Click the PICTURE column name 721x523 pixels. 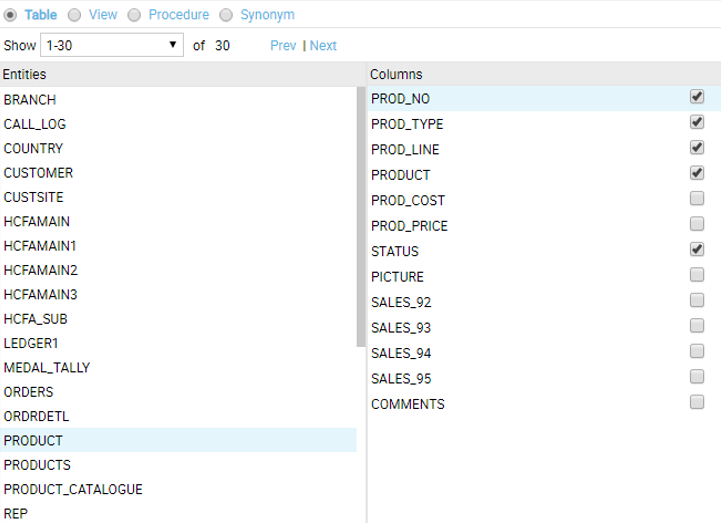pos(398,277)
